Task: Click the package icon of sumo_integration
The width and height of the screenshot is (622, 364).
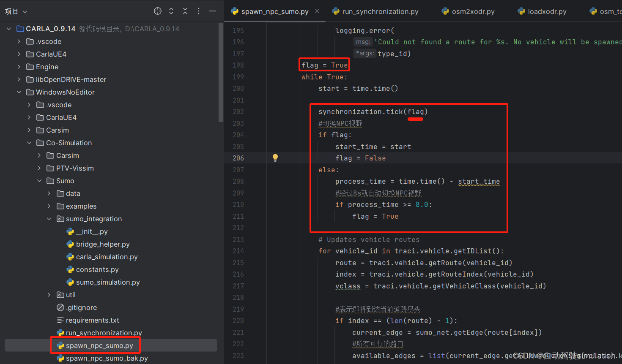Action: tap(60, 219)
